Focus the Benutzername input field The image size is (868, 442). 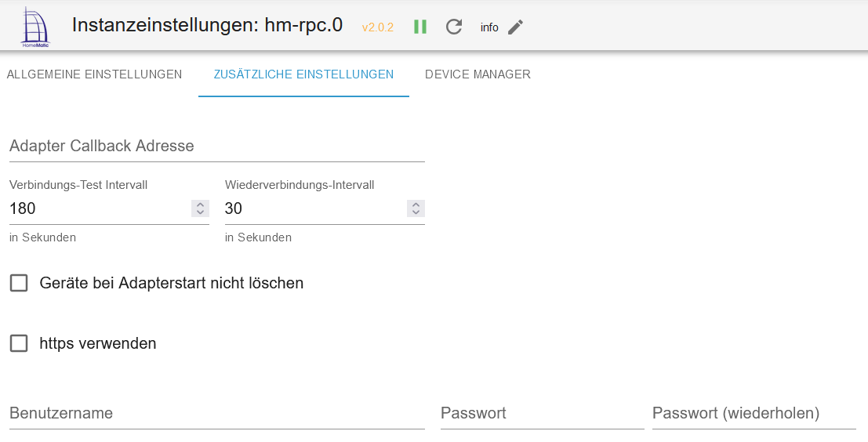click(x=216, y=413)
